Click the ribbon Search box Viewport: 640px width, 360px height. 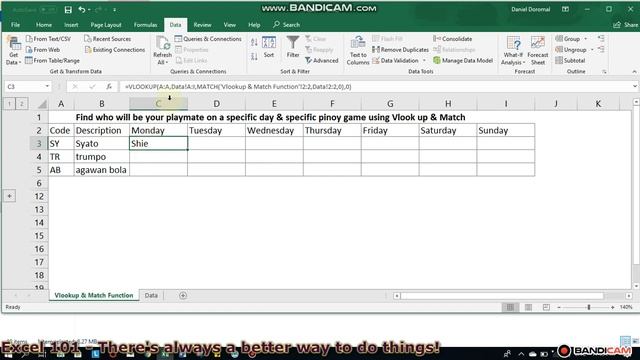[287, 25]
